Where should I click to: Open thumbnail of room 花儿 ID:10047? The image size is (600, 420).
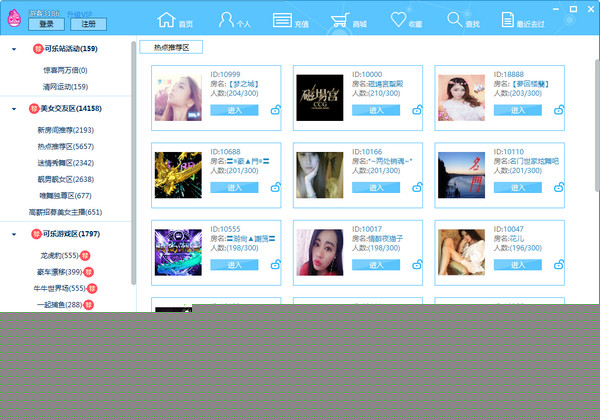(x=461, y=252)
